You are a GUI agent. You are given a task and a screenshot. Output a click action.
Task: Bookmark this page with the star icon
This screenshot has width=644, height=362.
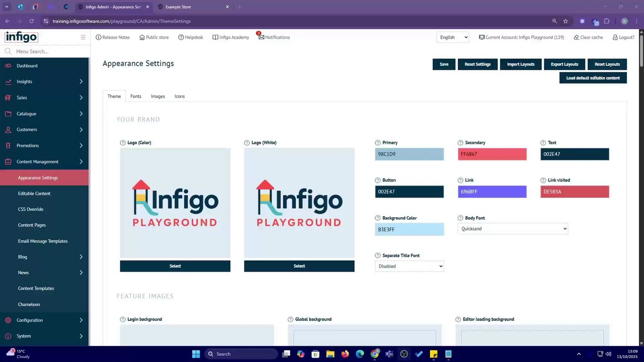pyautogui.click(x=566, y=21)
